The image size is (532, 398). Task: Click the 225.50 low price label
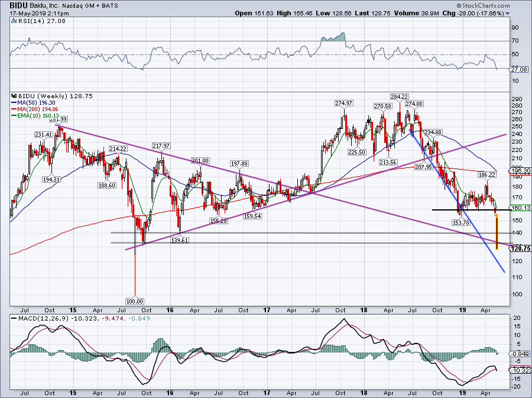356,153
